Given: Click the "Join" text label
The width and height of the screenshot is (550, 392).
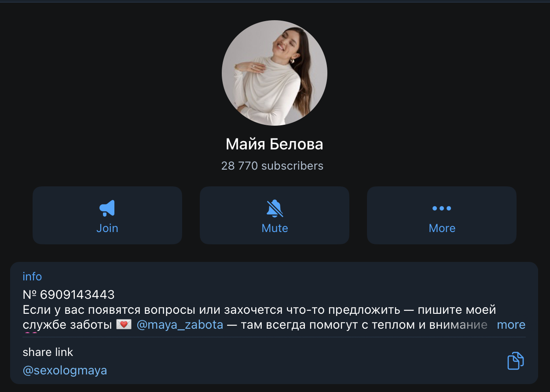Looking at the screenshot, I should (107, 228).
